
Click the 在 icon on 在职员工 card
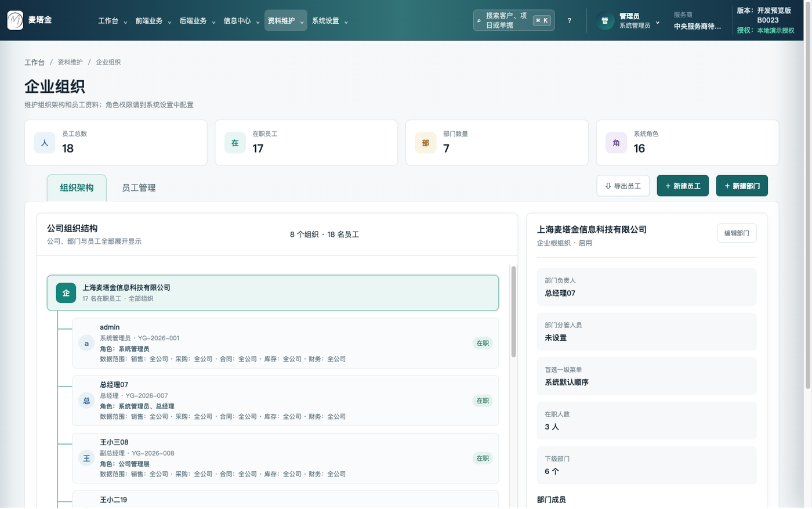(x=235, y=143)
